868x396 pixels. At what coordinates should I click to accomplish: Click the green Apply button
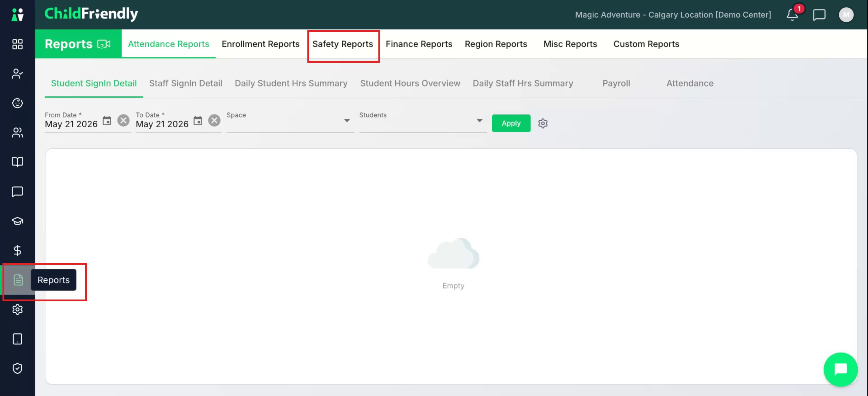pyautogui.click(x=511, y=123)
